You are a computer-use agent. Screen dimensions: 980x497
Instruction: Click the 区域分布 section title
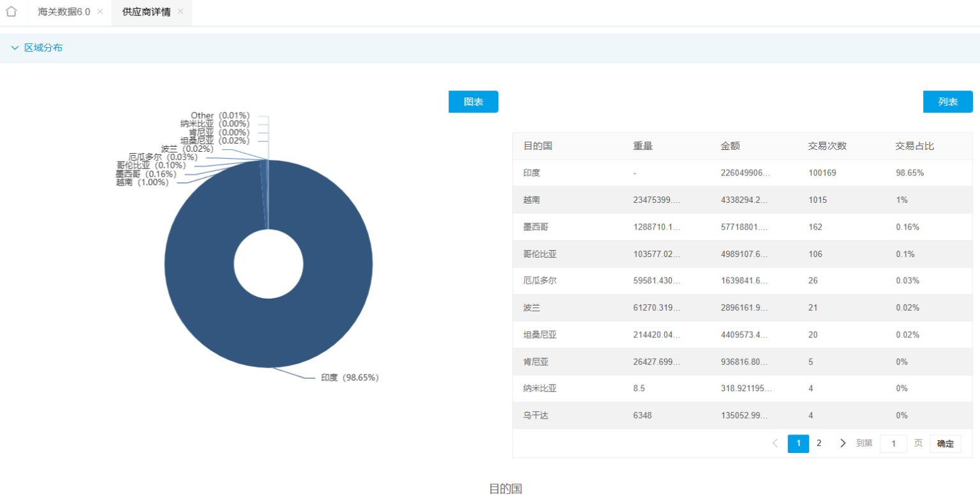tap(43, 48)
